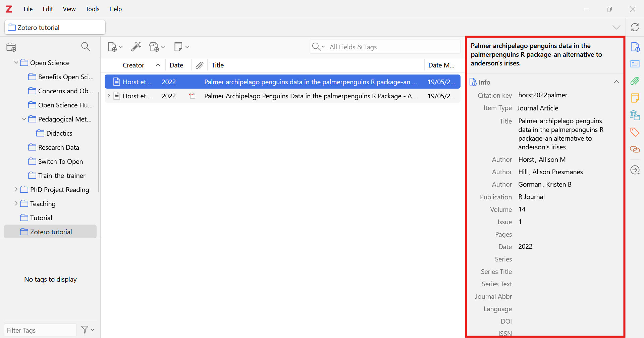Click the Publication value R Journal
Image resolution: width=644 pixels, height=338 pixels.
(x=531, y=197)
